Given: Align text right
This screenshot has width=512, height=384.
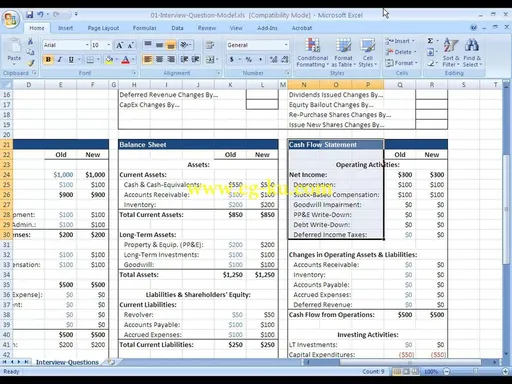Looking at the screenshot, I should pos(171,60).
